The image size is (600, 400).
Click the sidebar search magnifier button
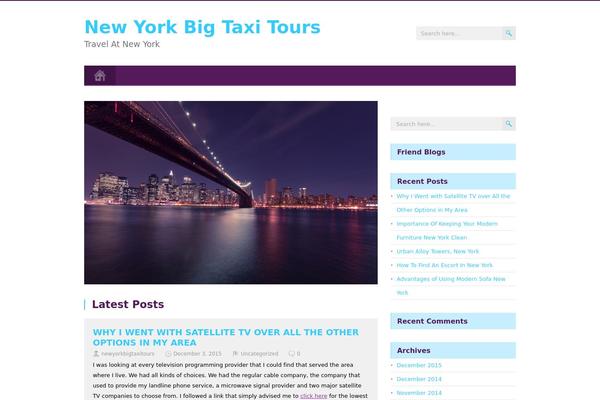pos(509,124)
